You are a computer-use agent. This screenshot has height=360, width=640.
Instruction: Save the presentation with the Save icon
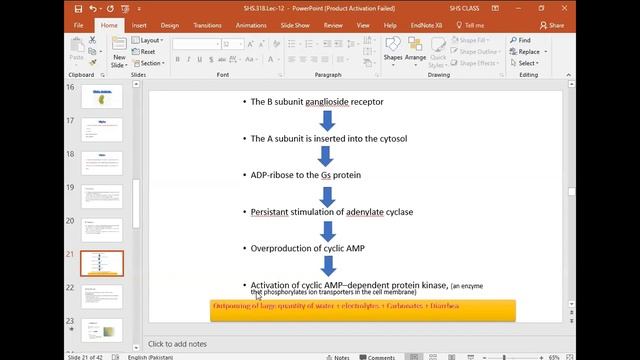click(x=78, y=9)
